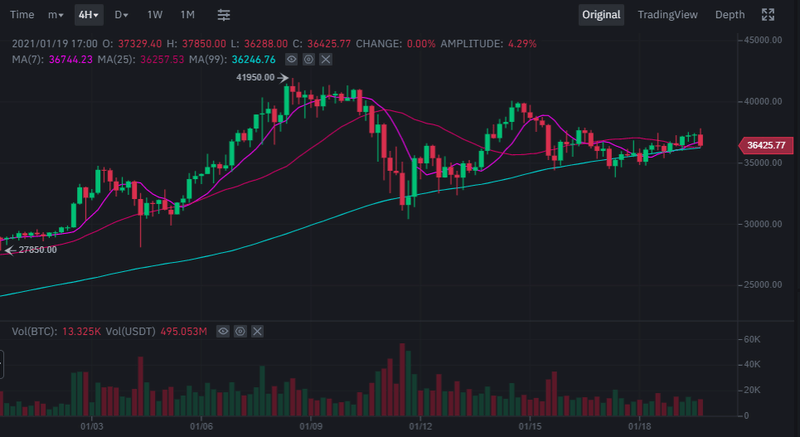Switch to the TradingView chart tab
800x437 pixels.
pos(670,15)
